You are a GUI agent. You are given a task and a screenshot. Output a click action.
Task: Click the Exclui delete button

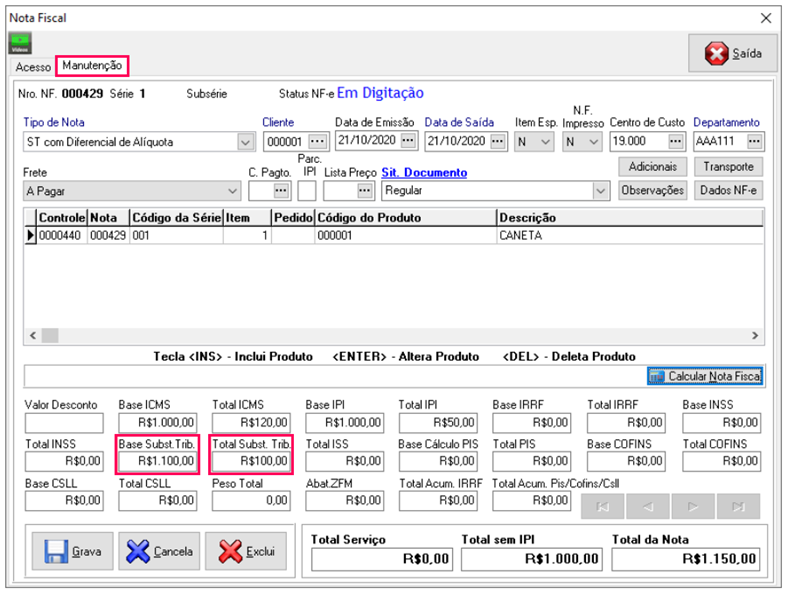[246, 550]
